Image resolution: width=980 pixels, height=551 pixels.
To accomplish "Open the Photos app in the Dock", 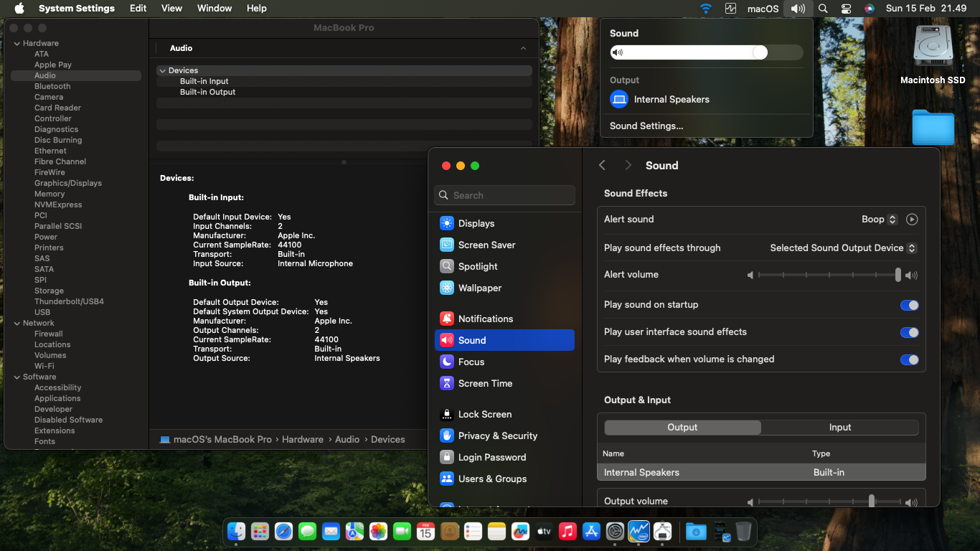I will (378, 532).
